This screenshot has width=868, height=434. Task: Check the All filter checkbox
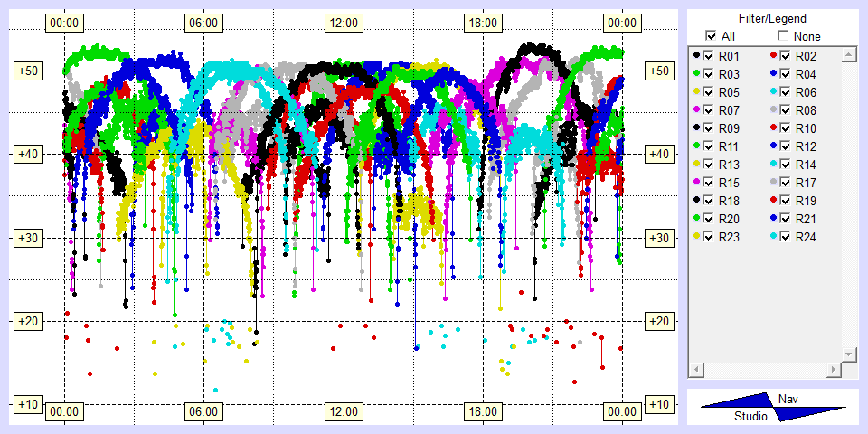[711, 36]
